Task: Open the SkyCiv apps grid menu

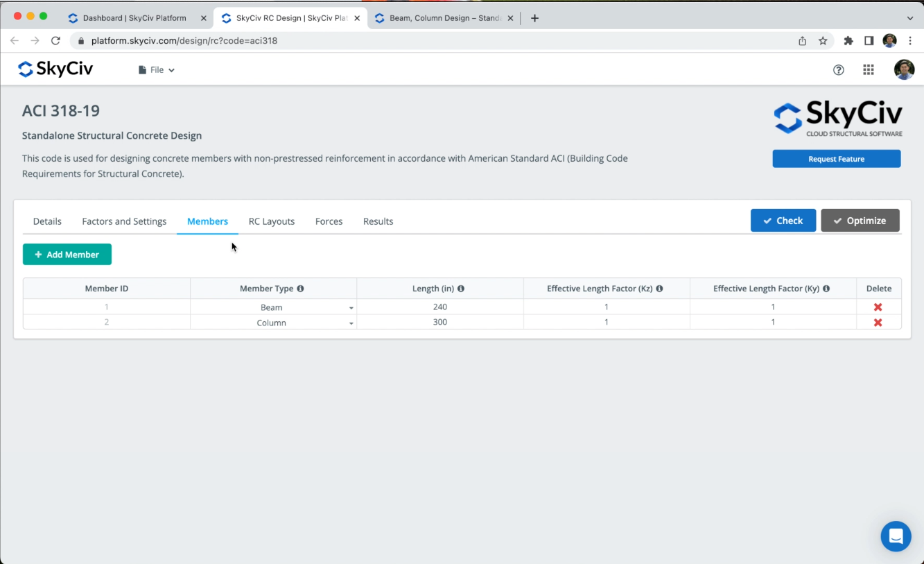Action: (868, 69)
